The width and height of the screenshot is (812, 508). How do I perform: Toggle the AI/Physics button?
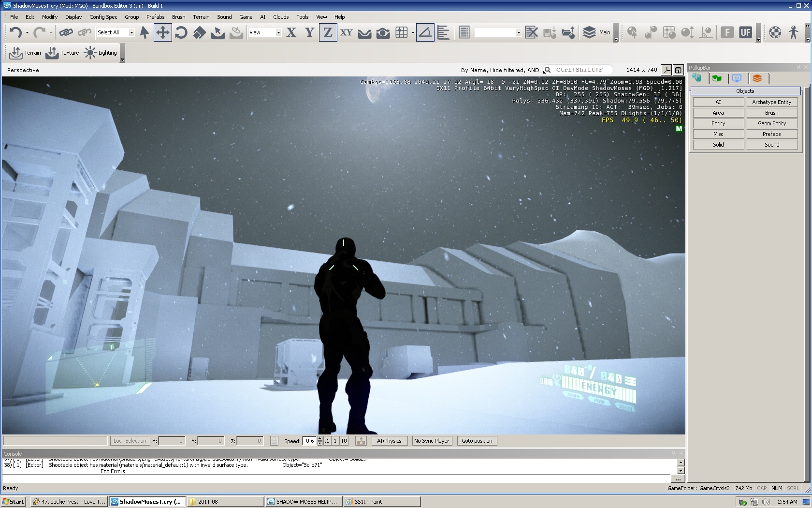389,441
